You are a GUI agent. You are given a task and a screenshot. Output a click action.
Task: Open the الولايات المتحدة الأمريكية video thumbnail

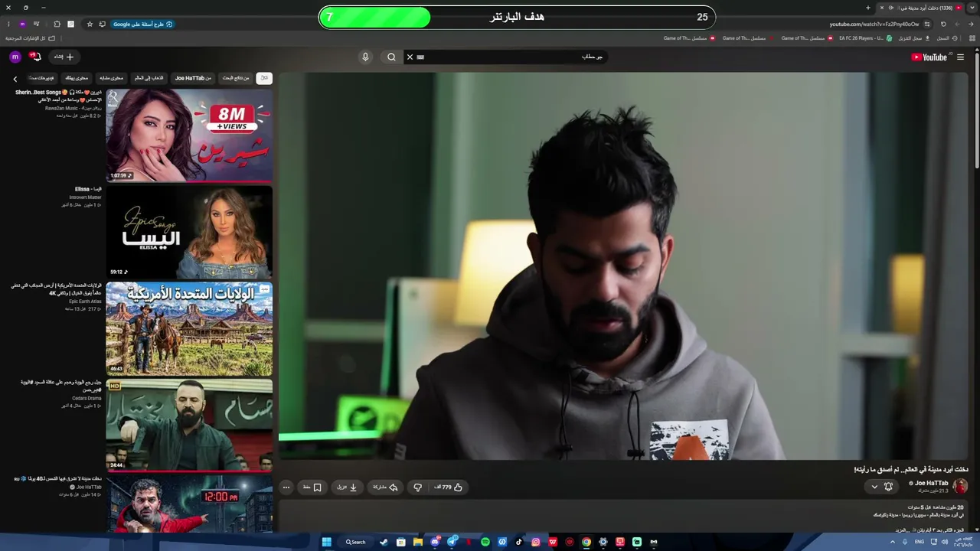point(189,328)
